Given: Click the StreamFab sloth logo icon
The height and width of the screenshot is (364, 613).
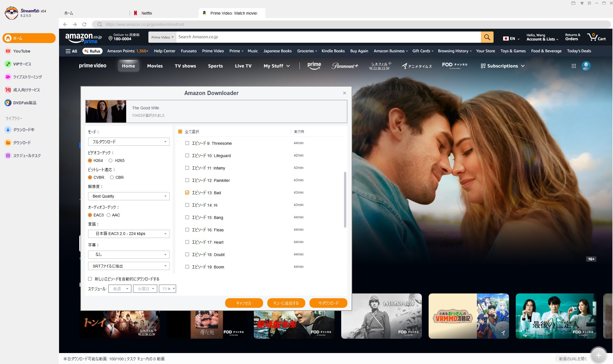Looking at the screenshot, I should pos(12,13).
